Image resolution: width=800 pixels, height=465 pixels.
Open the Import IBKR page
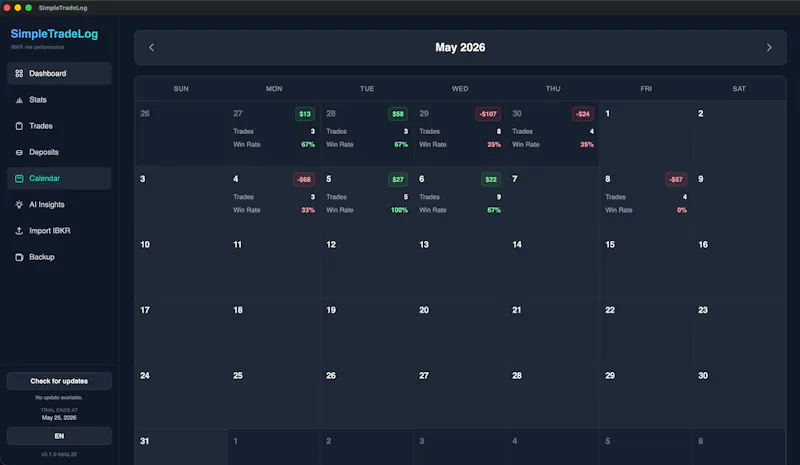point(59,231)
